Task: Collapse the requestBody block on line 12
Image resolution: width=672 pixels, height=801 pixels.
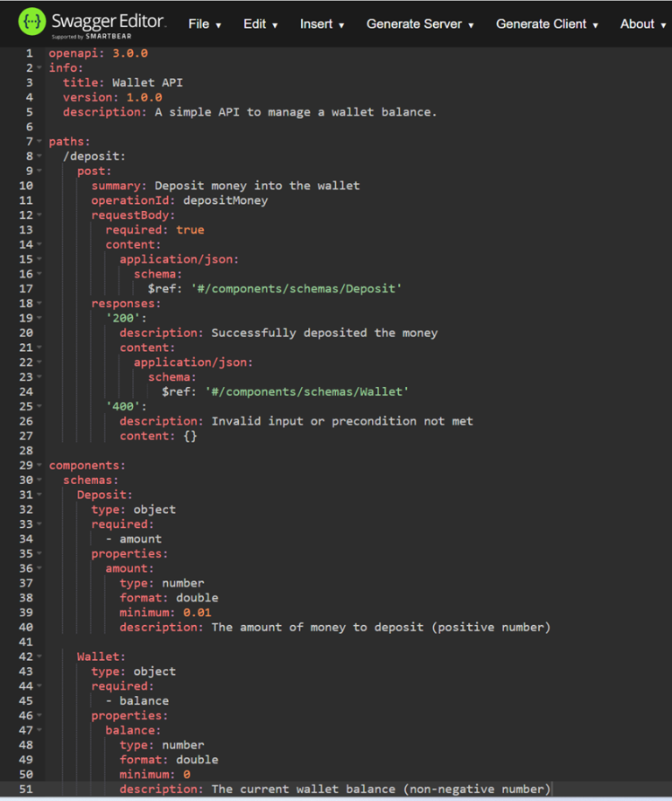Action: tap(39, 215)
